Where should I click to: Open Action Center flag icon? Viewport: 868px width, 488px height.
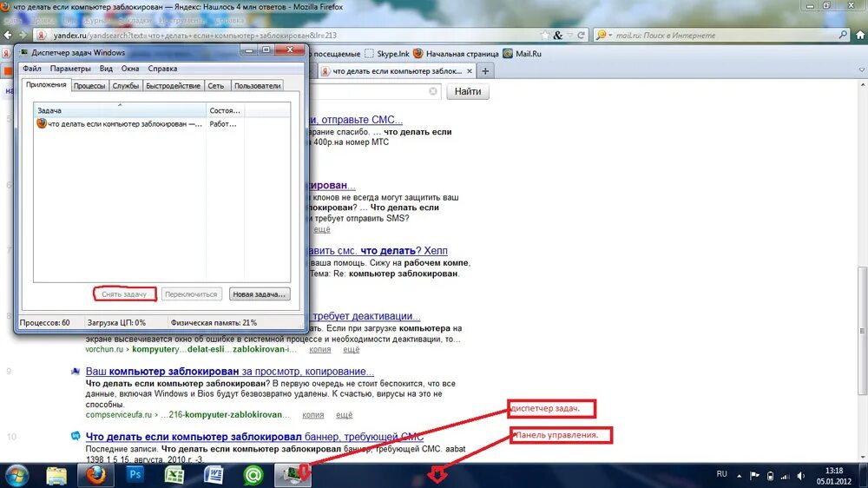point(754,475)
